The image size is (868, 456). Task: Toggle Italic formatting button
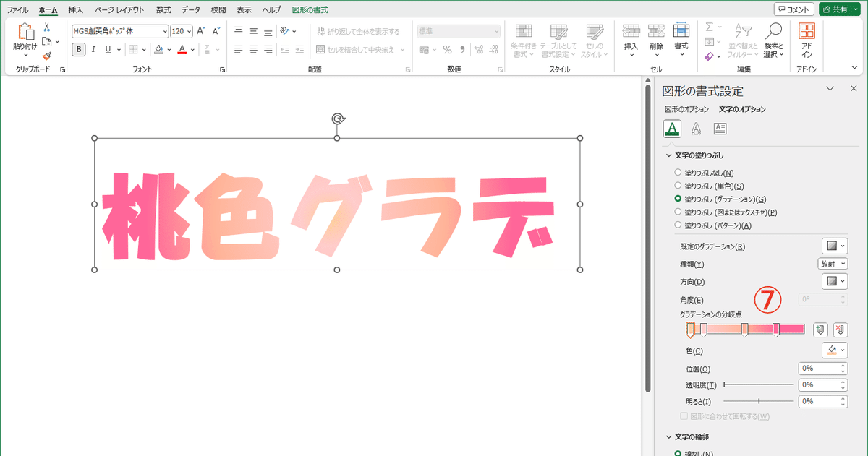click(93, 49)
